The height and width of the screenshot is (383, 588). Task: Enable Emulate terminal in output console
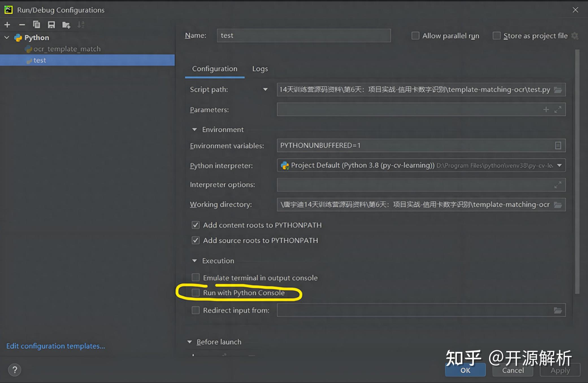click(x=196, y=277)
